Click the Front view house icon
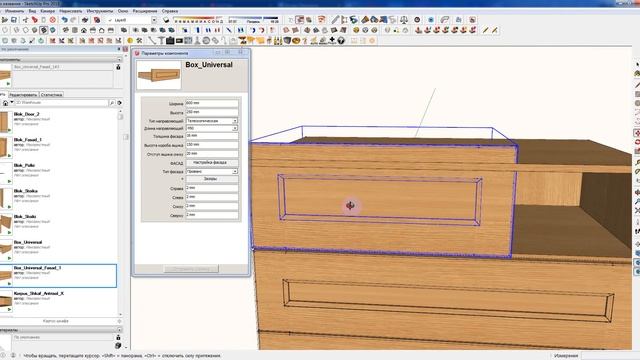The width and height of the screenshot is (640, 360). coord(84,30)
